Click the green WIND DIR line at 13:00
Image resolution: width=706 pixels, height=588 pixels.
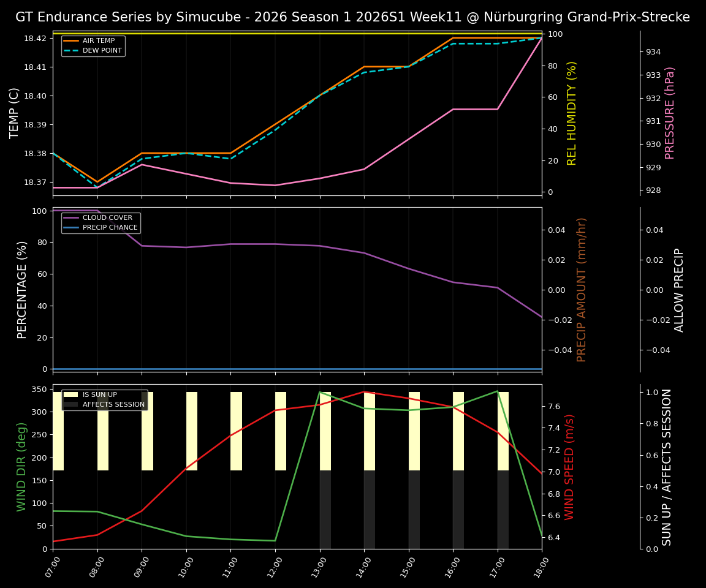click(321, 392)
